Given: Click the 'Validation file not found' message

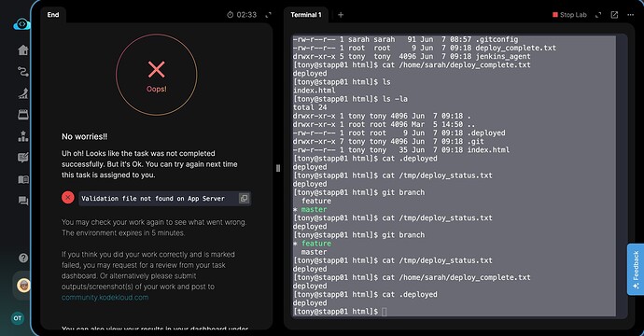Looking at the screenshot, I should pos(153,199).
